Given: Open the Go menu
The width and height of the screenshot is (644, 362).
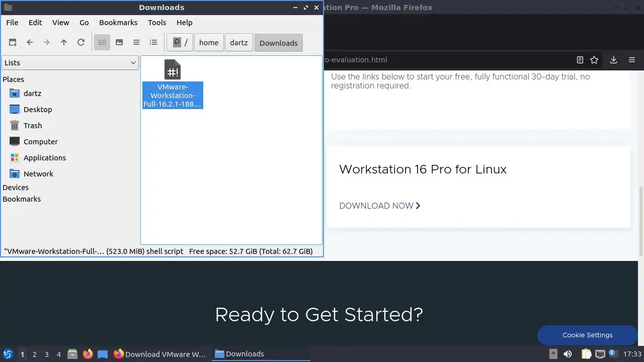Looking at the screenshot, I should (x=84, y=23).
